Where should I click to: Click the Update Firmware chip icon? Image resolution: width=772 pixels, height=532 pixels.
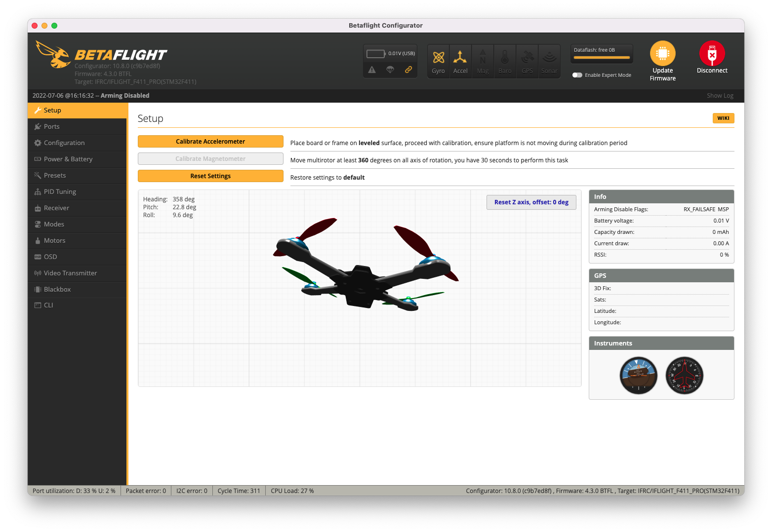tap(662, 53)
